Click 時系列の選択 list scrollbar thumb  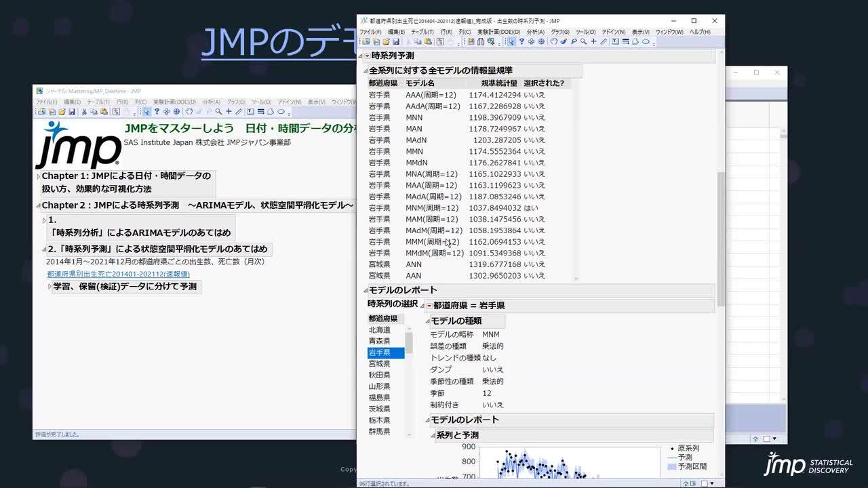pyautogui.click(x=409, y=342)
